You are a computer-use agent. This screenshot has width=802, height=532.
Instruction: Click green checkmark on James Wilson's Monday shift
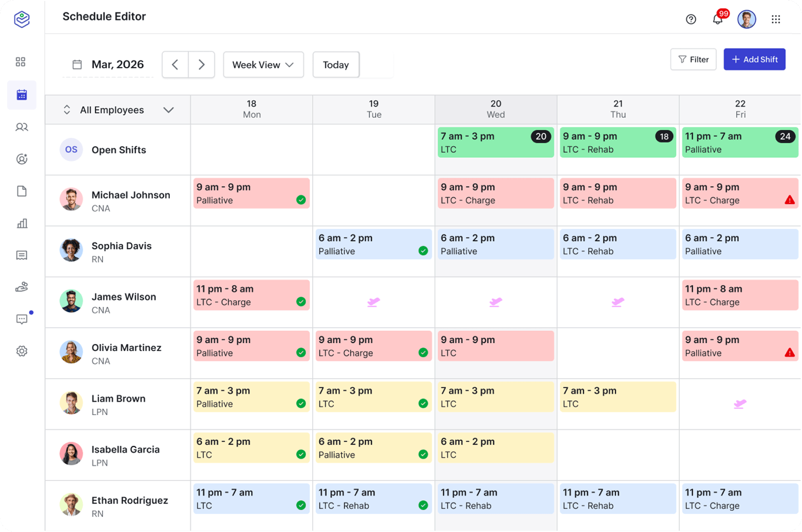tap(301, 302)
